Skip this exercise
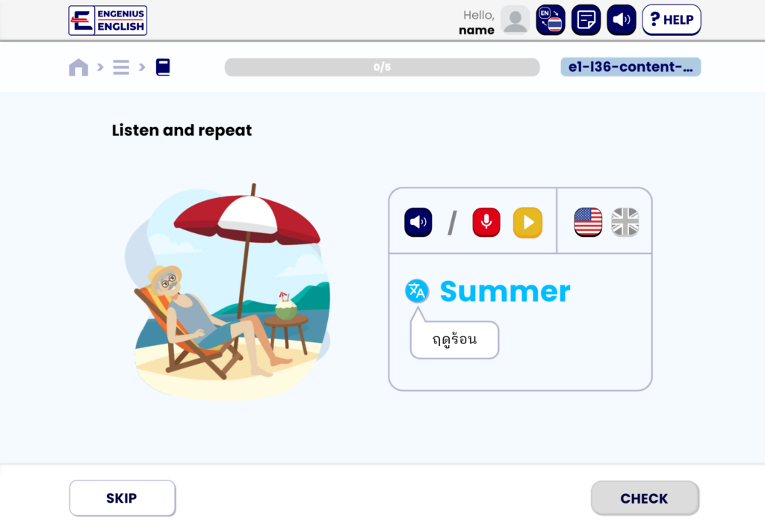The width and height of the screenshot is (765, 532). click(x=123, y=498)
